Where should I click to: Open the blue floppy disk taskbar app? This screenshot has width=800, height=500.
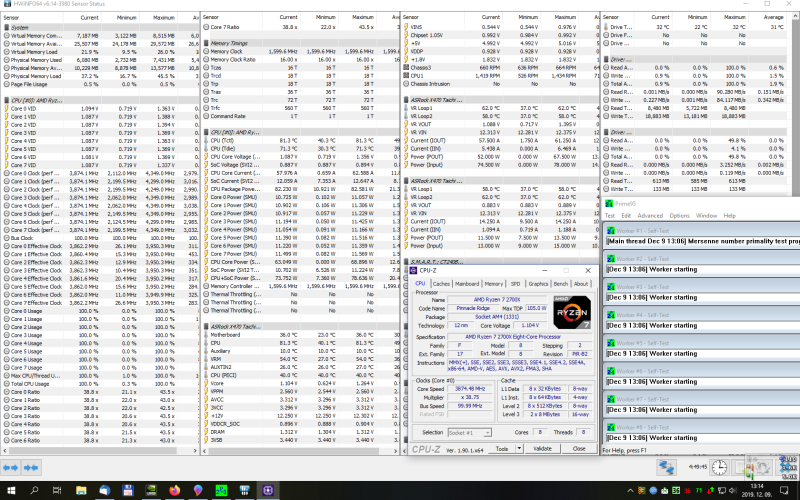tap(128, 490)
